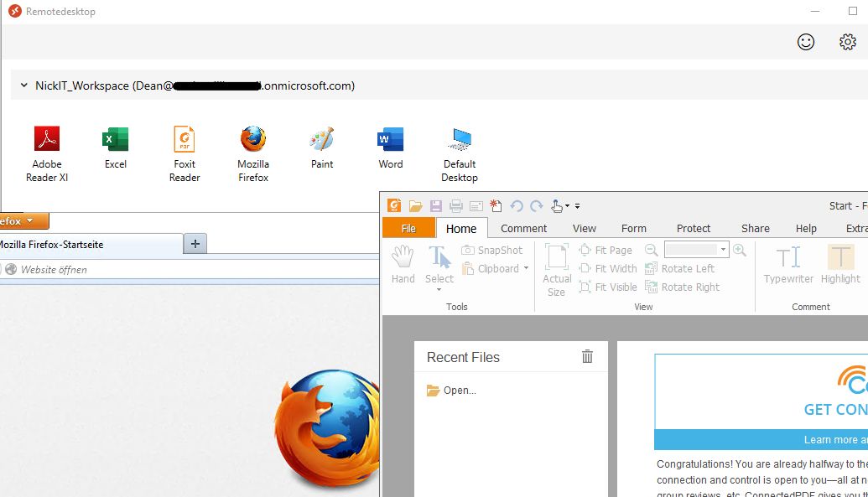Select the Home ribbon tab
Image resolution: width=868 pixels, height=497 pixels.
[461, 228]
